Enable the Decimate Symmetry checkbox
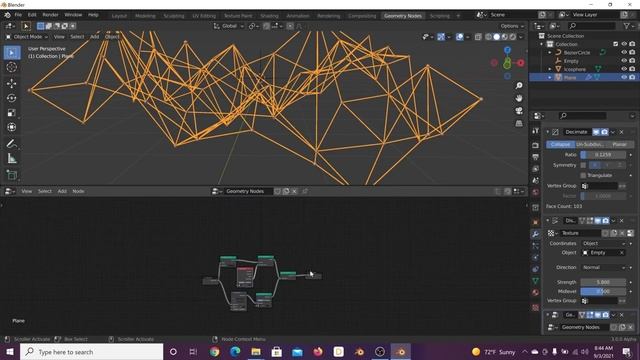 click(x=583, y=165)
